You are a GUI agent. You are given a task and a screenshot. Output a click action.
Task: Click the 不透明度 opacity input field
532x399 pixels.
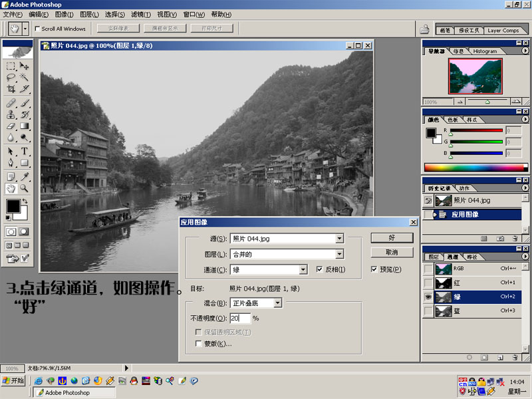pyautogui.click(x=239, y=319)
